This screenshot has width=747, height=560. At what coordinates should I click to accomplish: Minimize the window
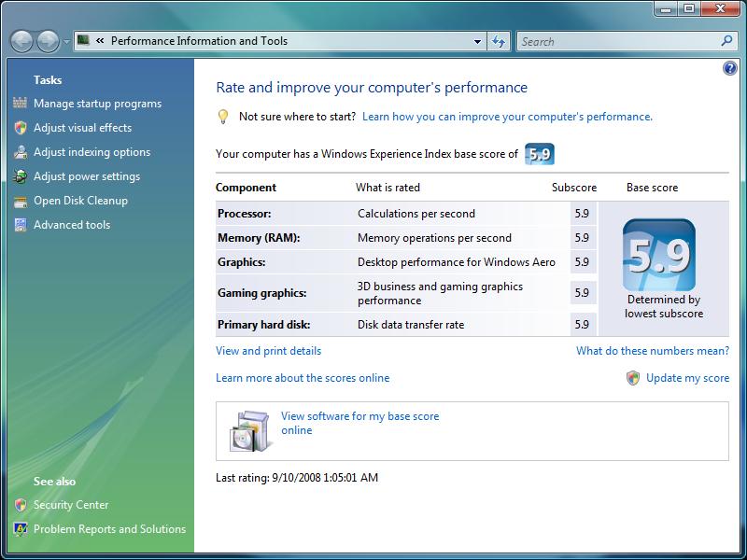(x=666, y=8)
